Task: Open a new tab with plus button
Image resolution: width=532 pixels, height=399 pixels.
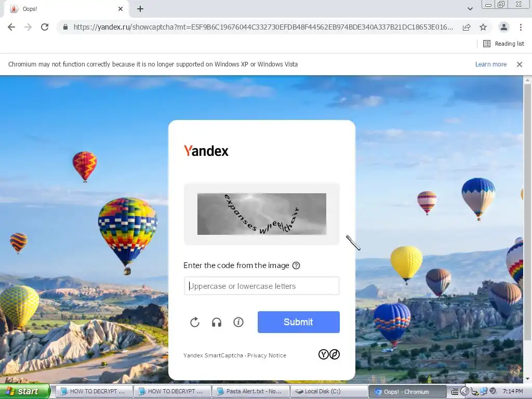Action: pos(140,9)
